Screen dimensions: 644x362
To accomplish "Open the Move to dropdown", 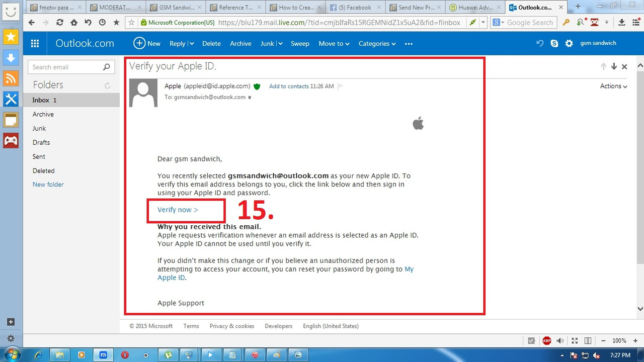I will pyautogui.click(x=334, y=44).
